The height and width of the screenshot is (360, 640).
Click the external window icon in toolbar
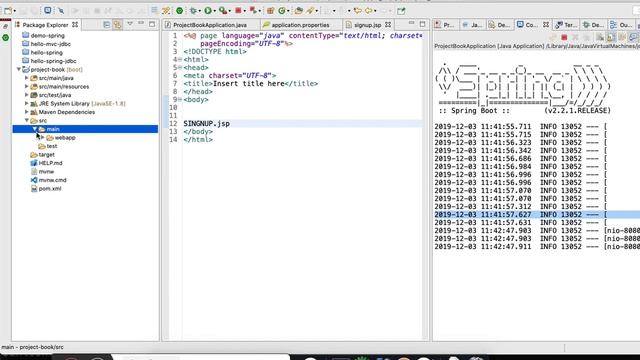pyautogui.click(x=401, y=11)
